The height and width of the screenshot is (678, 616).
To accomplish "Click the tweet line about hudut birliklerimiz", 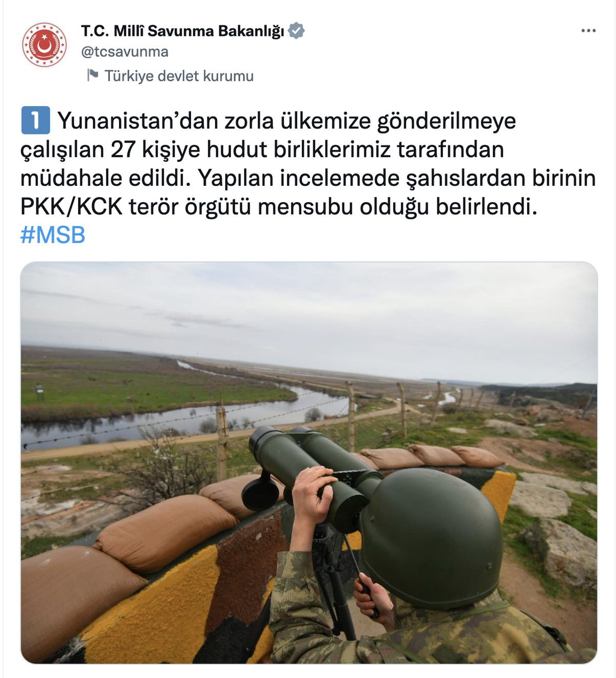I will [262, 150].
